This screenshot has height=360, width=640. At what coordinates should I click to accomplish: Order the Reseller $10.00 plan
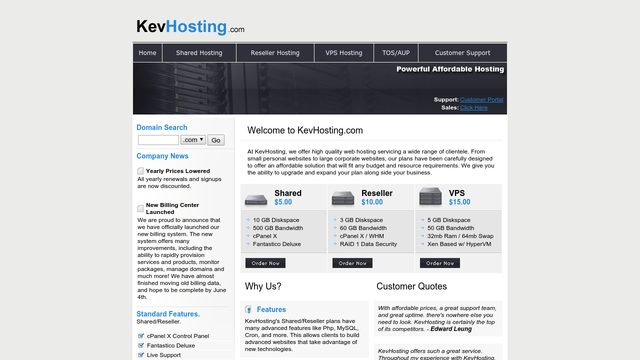point(352,263)
